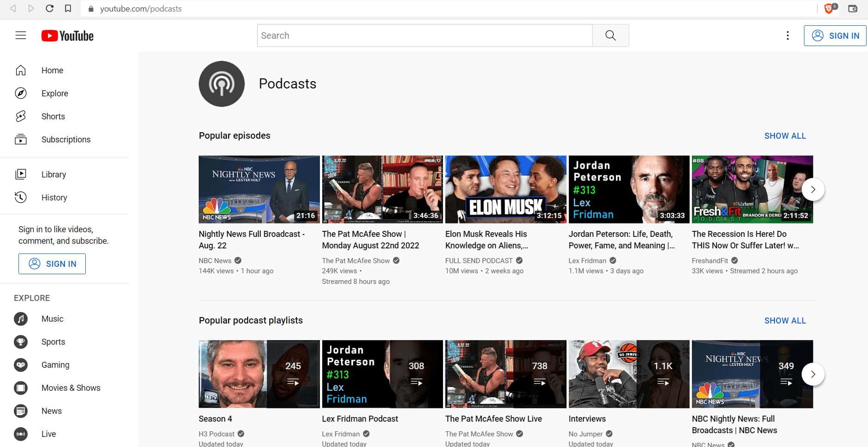Open the Lex Fridman Podcast playlist thumbnail
The height and width of the screenshot is (447, 868).
pyautogui.click(x=382, y=374)
